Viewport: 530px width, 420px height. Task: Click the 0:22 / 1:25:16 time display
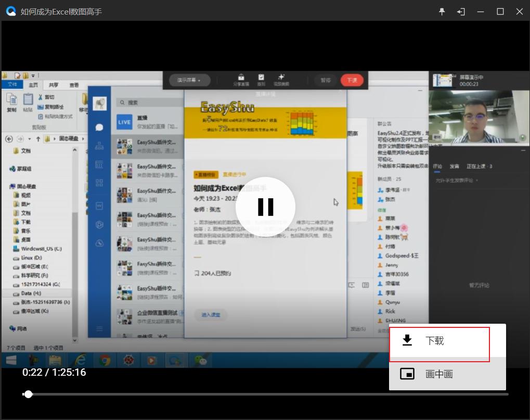pyautogui.click(x=54, y=372)
